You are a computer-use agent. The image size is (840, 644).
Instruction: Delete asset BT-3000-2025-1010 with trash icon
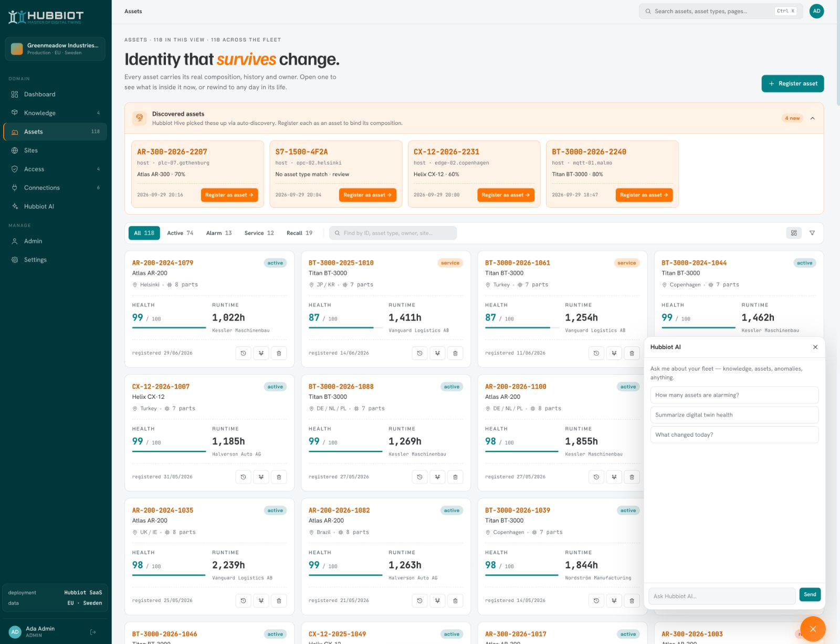pos(455,353)
